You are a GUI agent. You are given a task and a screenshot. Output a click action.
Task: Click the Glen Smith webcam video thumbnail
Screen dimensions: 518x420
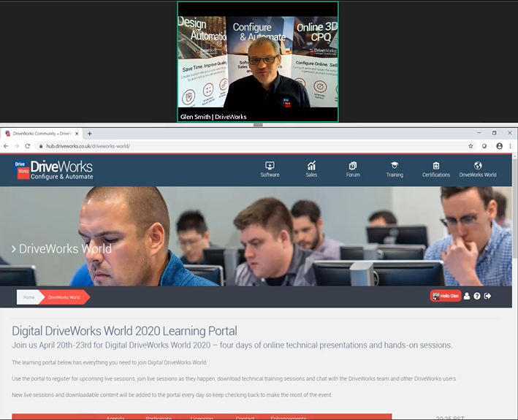(x=258, y=62)
